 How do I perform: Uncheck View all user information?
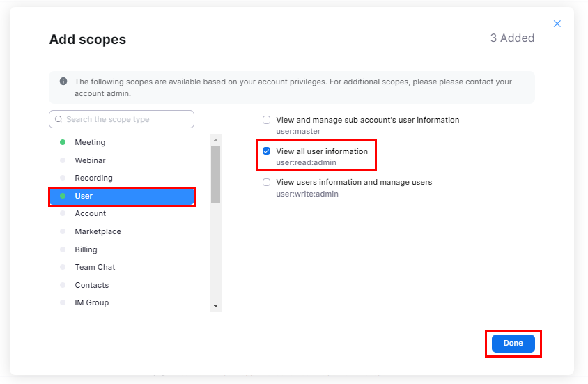pos(266,151)
